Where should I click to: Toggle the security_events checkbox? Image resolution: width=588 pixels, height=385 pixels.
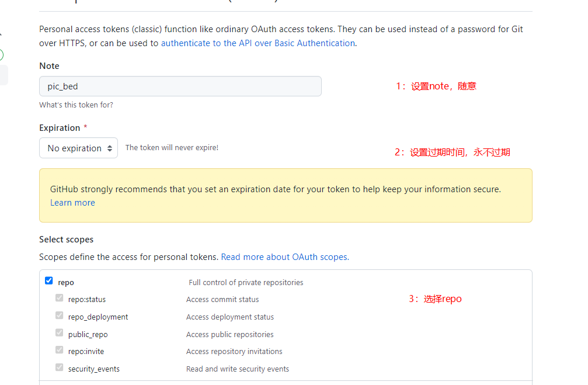click(x=59, y=367)
